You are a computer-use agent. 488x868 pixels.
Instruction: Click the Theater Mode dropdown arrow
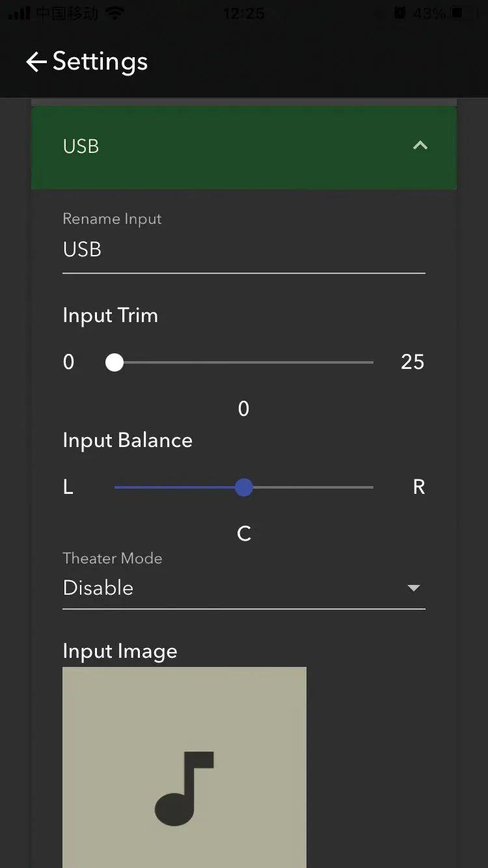tap(413, 588)
